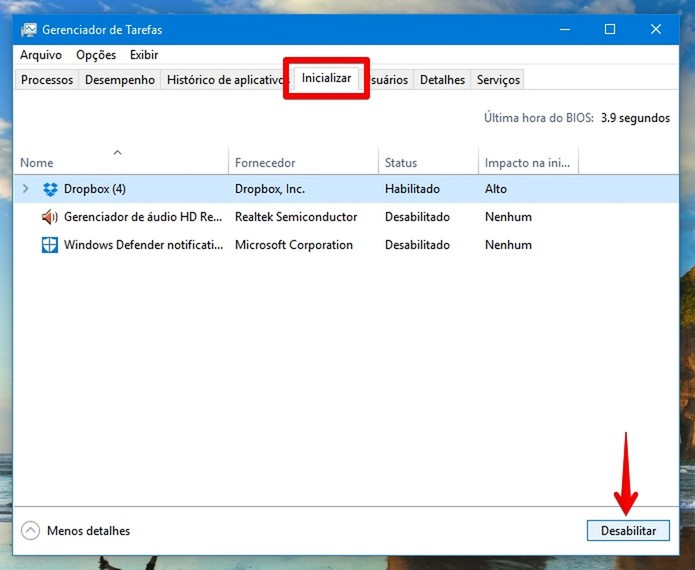This screenshot has width=695, height=570.
Task: Click the Desabilitar button
Action: click(x=628, y=531)
